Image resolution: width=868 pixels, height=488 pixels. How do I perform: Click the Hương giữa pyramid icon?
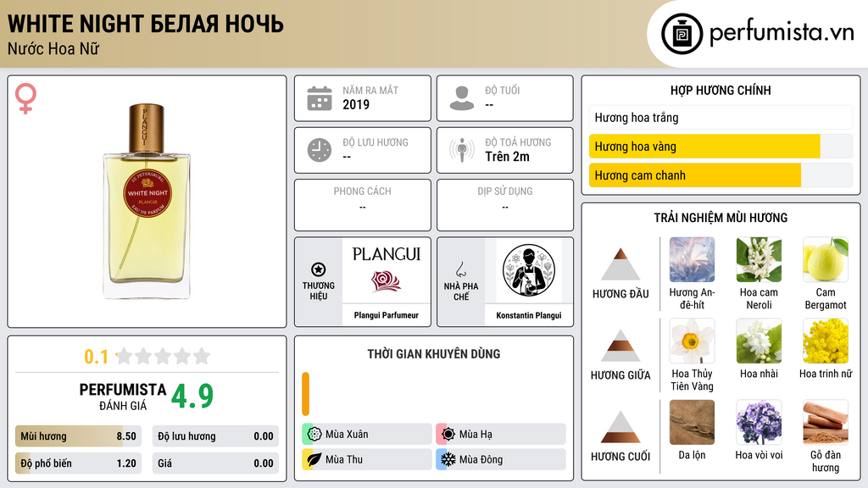click(x=620, y=346)
